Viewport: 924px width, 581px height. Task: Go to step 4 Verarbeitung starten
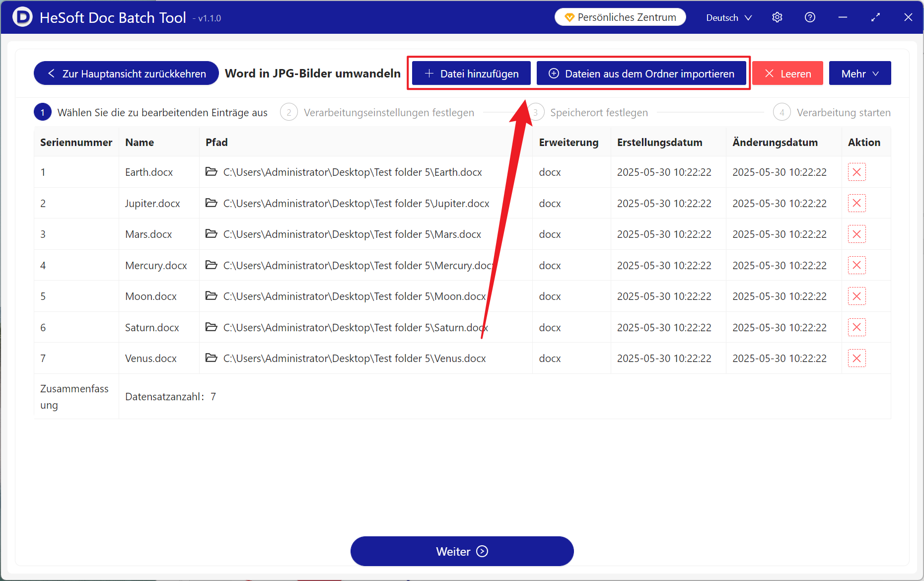[x=832, y=113]
